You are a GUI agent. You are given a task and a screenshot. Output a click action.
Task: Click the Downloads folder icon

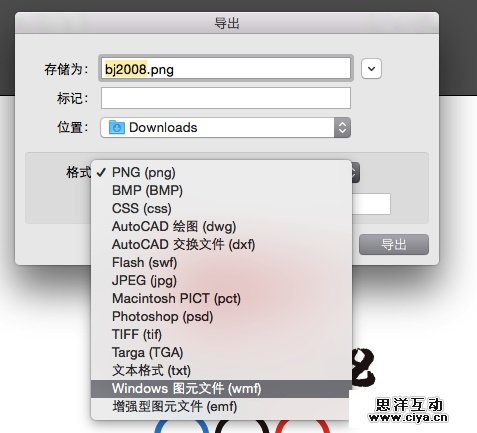pos(117,127)
